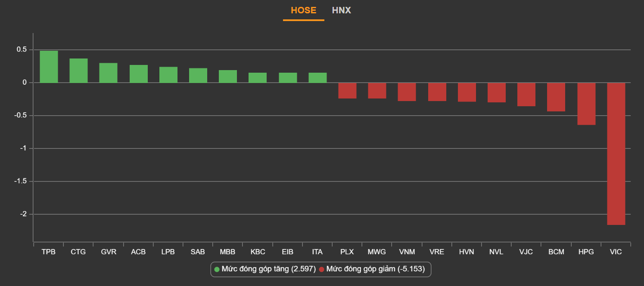Click the ACB green bar
This screenshot has width=644, height=286.
pos(138,74)
